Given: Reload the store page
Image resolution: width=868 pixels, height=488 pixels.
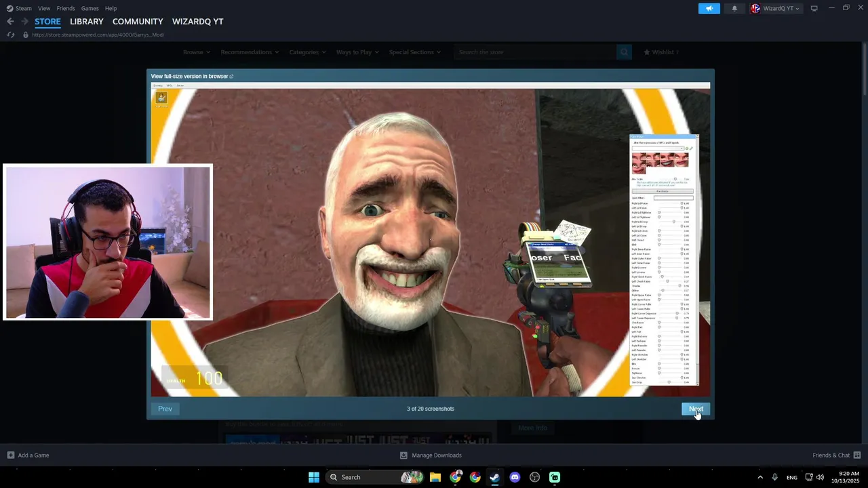Looking at the screenshot, I should click(x=10, y=35).
